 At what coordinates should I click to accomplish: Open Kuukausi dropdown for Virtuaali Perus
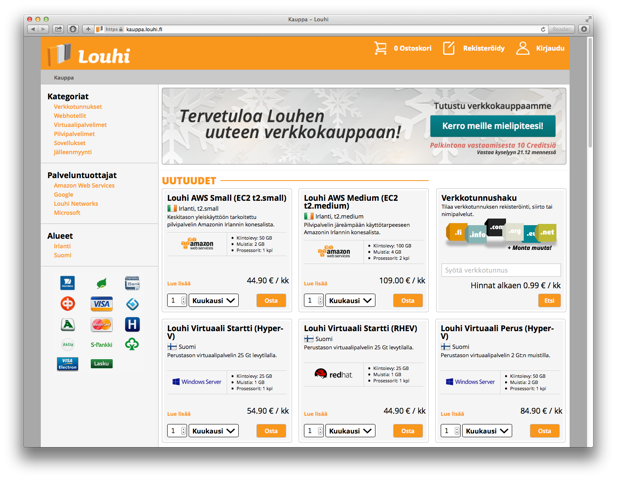pos(487,431)
